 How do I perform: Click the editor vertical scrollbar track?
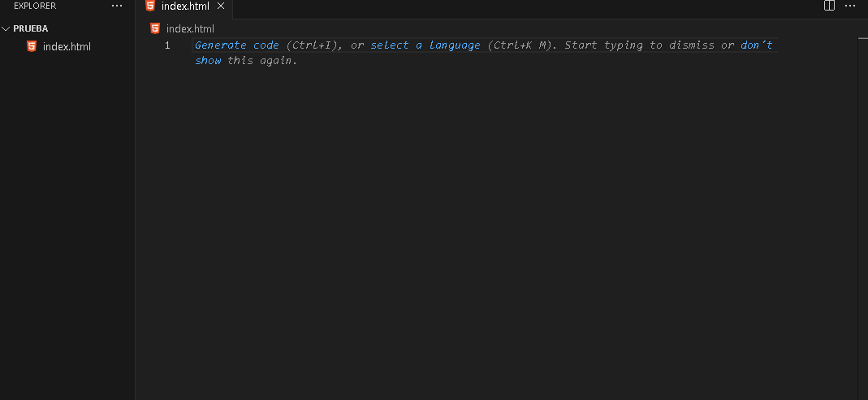point(862,222)
